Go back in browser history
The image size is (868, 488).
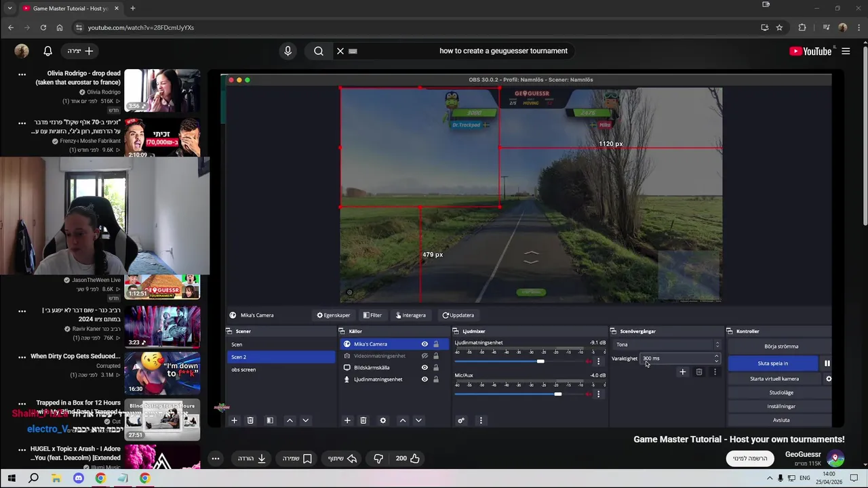tap(11, 28)
